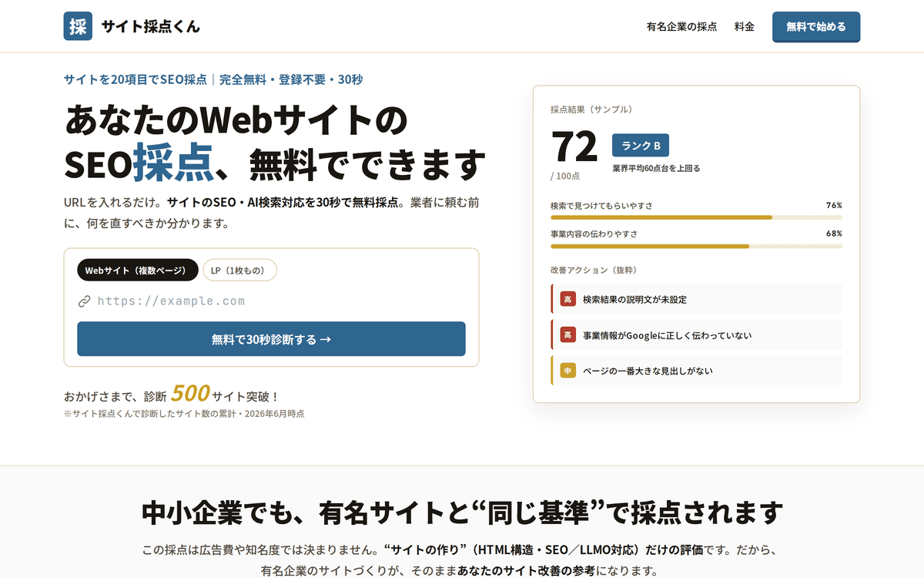Click the 68% value
Screen dimensions: 924x578
click(834, 234)
